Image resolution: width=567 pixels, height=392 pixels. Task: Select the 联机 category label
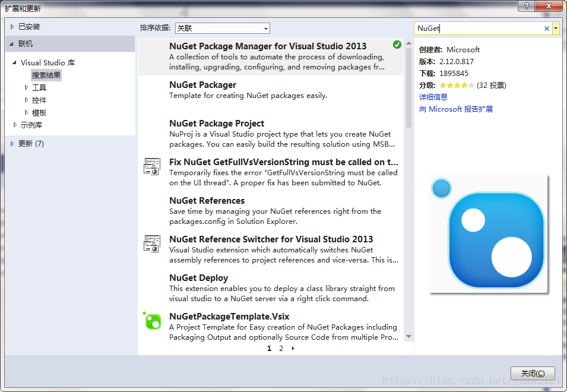(x=26, y=44)
